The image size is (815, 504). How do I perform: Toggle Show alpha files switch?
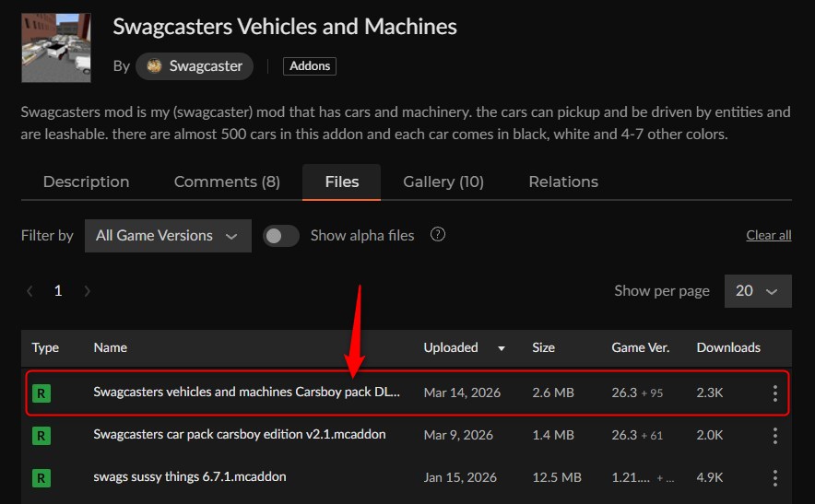tap(280, 236)
